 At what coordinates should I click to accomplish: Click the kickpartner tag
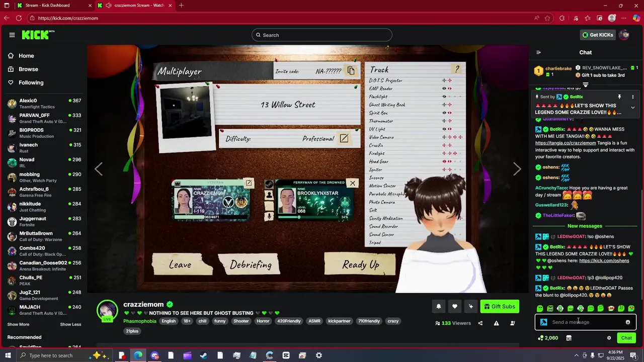pos(339,321)
